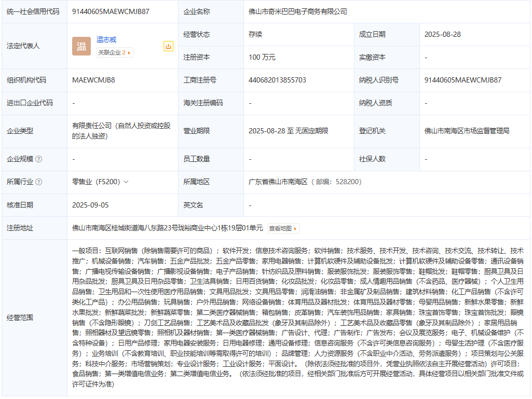Screen dimensions: 532x399
Task: Click the 成立日期 value 2025-08-28
Action: click(x=443, y=34)
